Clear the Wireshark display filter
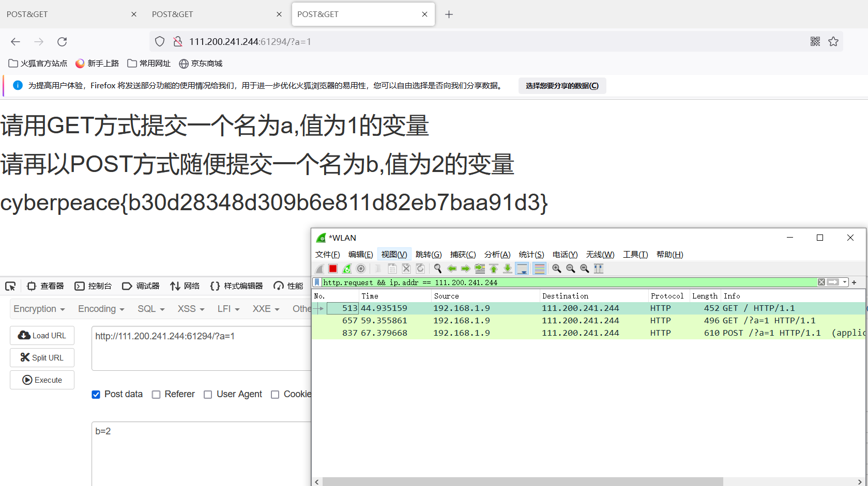The image size is (868, 486). tap(821, 283)
